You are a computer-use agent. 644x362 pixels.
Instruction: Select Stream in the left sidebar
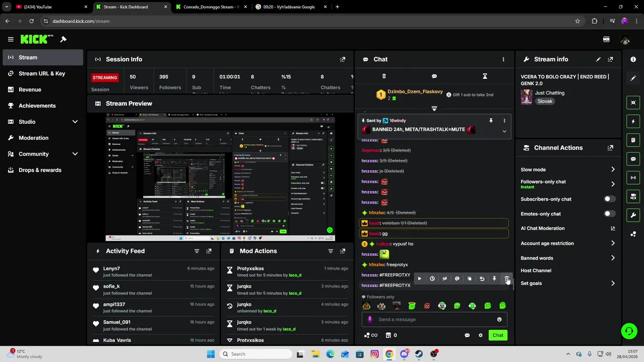(43, 57)
